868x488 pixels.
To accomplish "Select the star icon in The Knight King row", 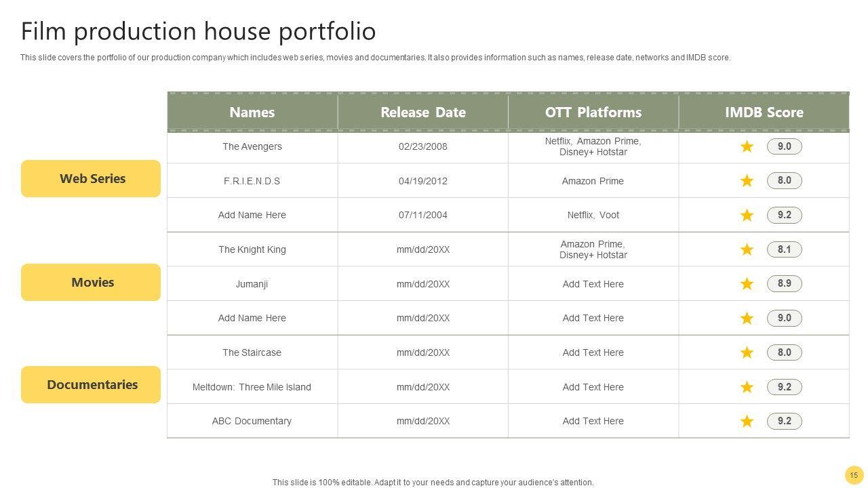I will point(747,249).
